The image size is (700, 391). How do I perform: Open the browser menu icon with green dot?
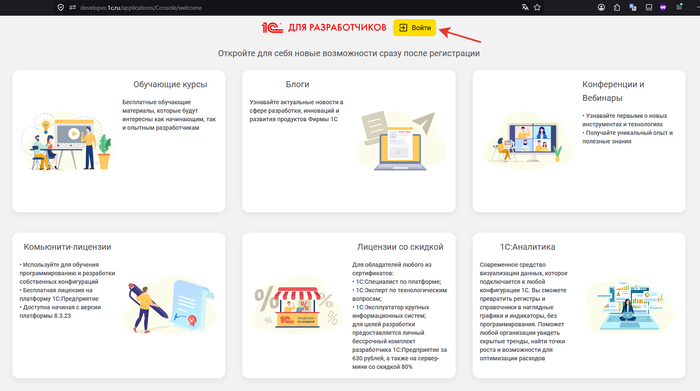pos(679,7)
